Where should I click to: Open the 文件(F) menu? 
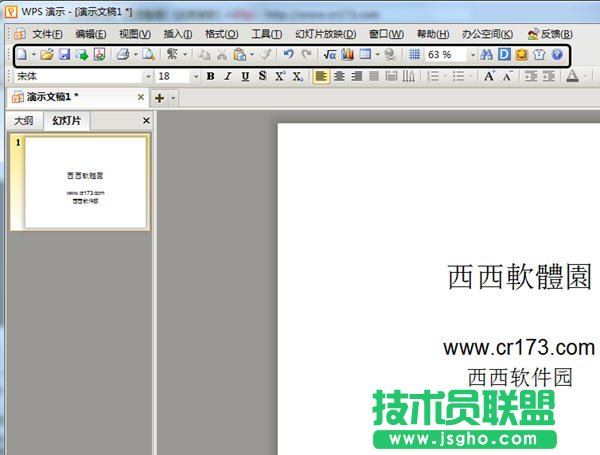pyautogui.click(x=47, y=34)
